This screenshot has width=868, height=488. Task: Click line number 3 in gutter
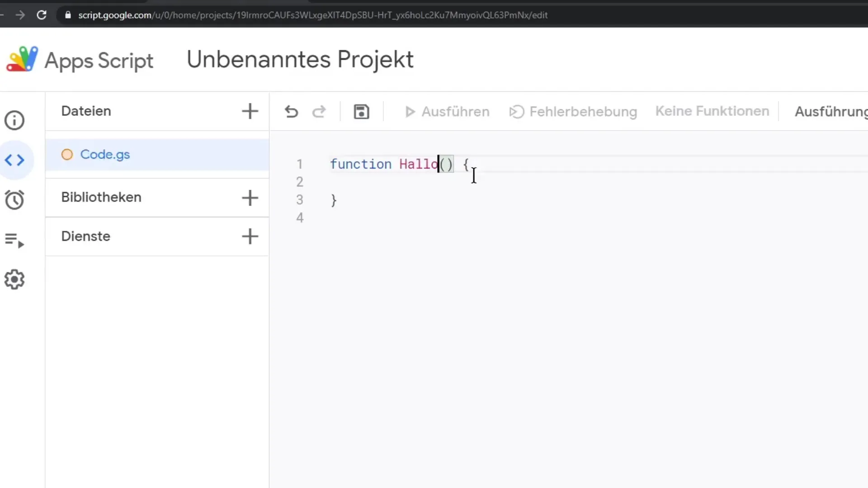pyautogui.click(x=300, y=200)
